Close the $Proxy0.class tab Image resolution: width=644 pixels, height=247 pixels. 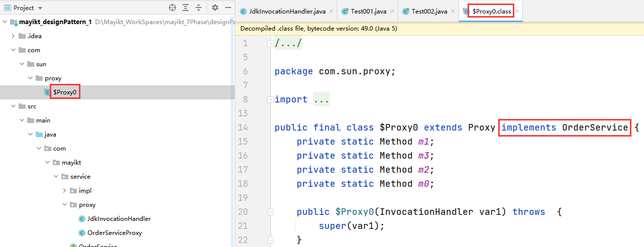tap(517, 11)
